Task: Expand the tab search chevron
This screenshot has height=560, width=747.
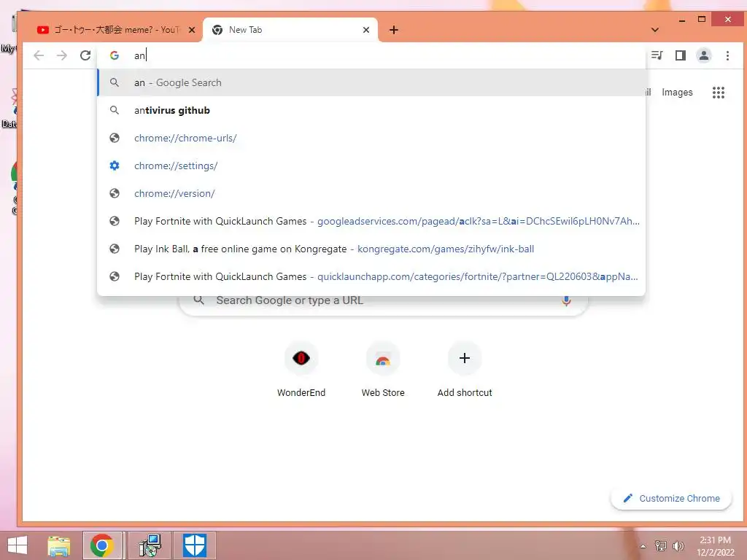Action: click(x=655, y=30)
